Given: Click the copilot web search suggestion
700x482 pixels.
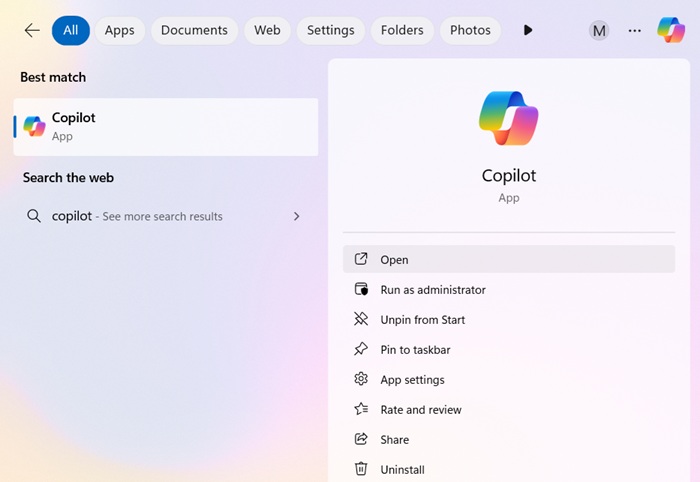Looking at the screenshot, I should (x=166, y=216).
